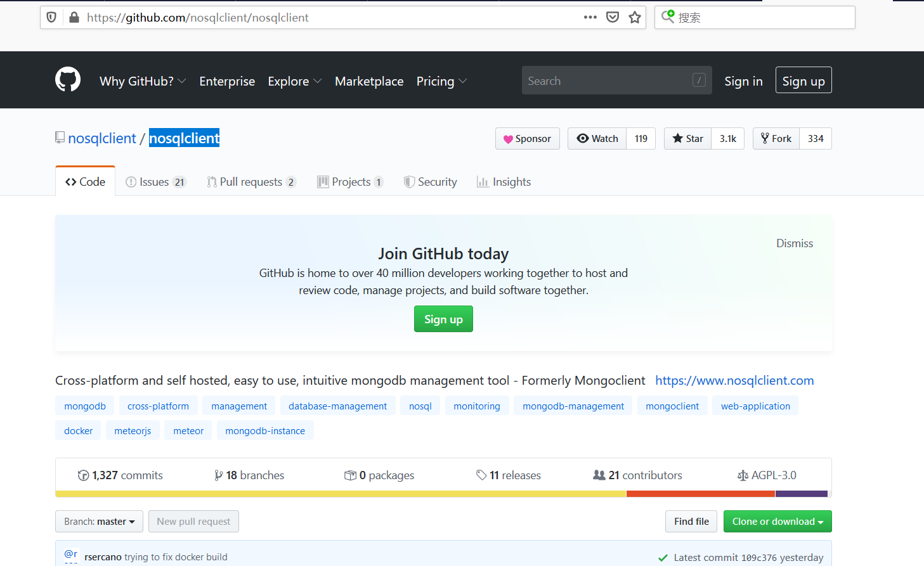Click the license scales icon
The width and height of the screenshot is (924, 566).
(743, 475)
